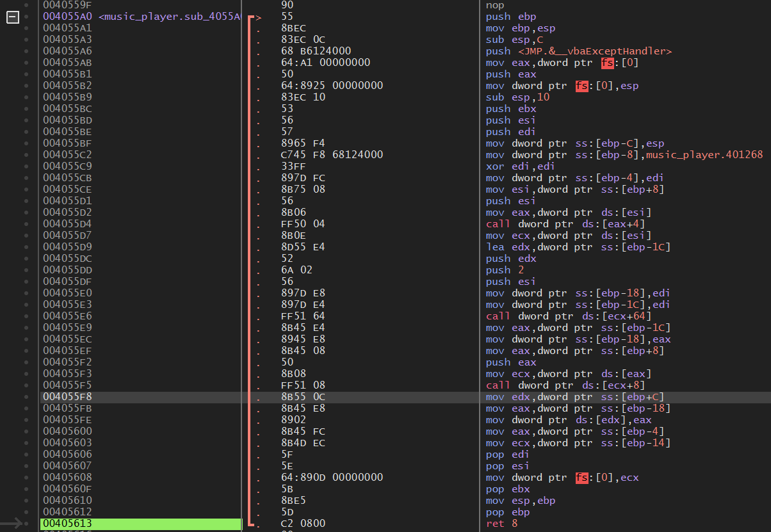Screen dimensions: 771x532
Task: Select address 004055EC row
Action: tap(67, 339)
